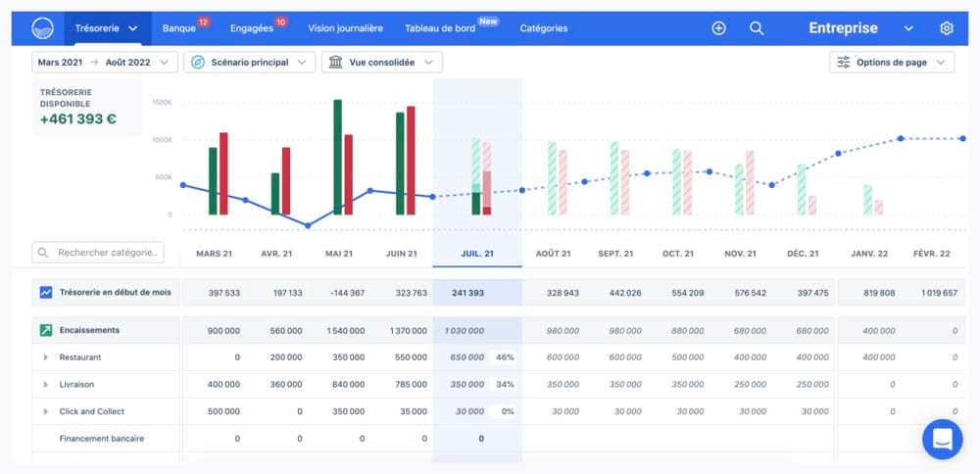The height and width of the screenshot is (474, 980).
Task: Open search with the magnifier icon
Action: pyautogui.click(x=757, y=28)
